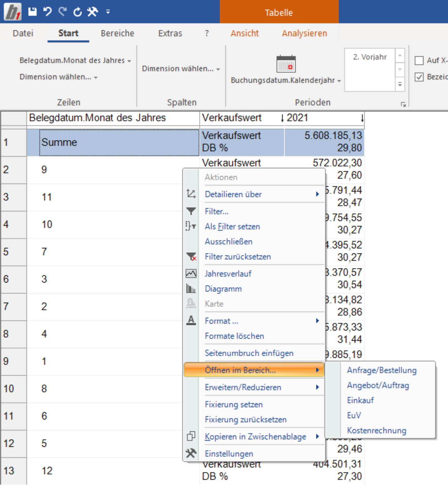The image size is (448, 486).
Task: Choose Seitenumbruch einfügen menu entry
Action: 249,353
